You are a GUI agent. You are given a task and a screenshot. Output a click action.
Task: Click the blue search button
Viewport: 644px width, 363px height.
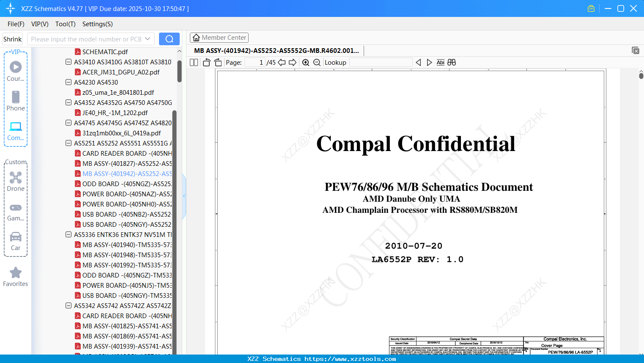(x=169, y=39)
